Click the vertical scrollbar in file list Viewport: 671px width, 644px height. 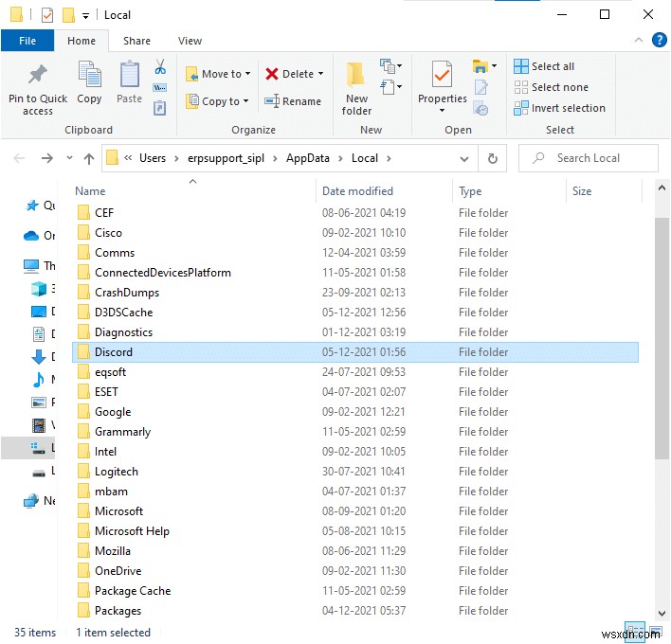click(662, 338)
